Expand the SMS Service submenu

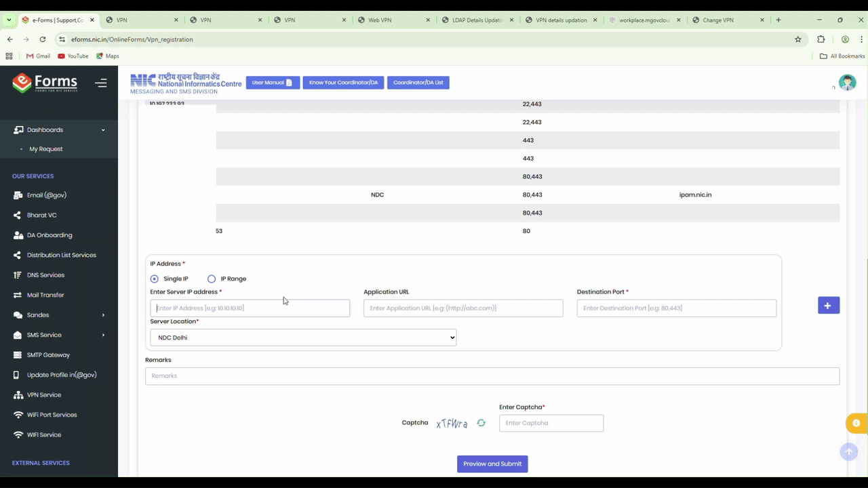(x=44, y=335)
